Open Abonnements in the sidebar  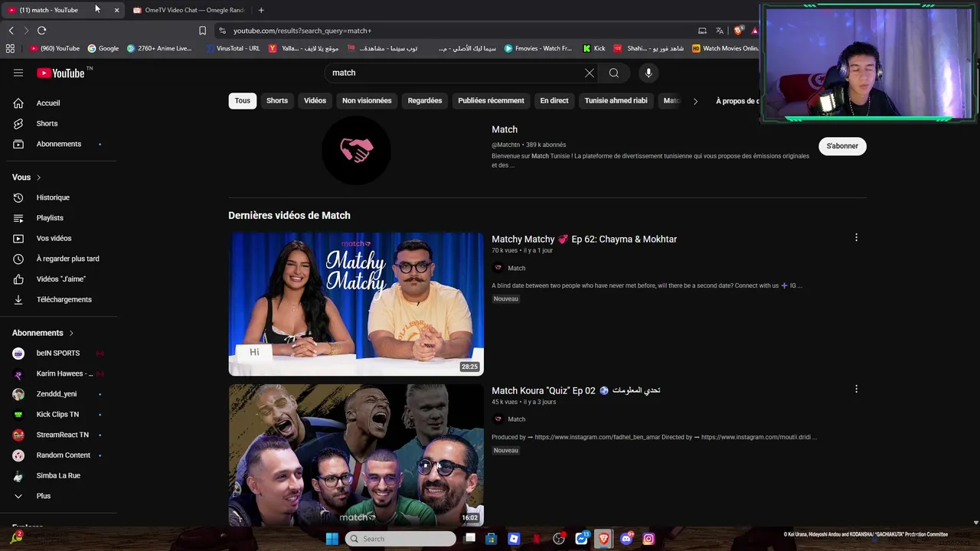coord(58,144)
